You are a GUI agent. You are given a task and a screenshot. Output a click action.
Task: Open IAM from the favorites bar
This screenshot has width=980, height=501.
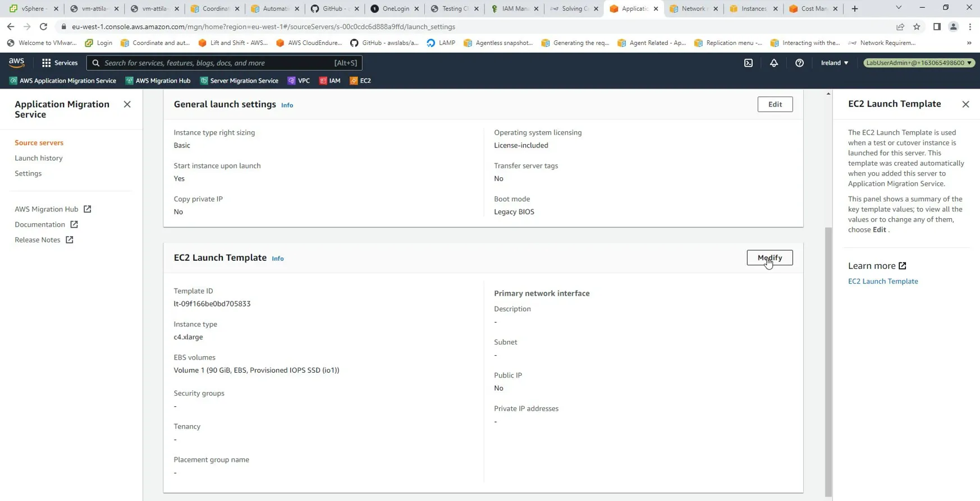330,81
